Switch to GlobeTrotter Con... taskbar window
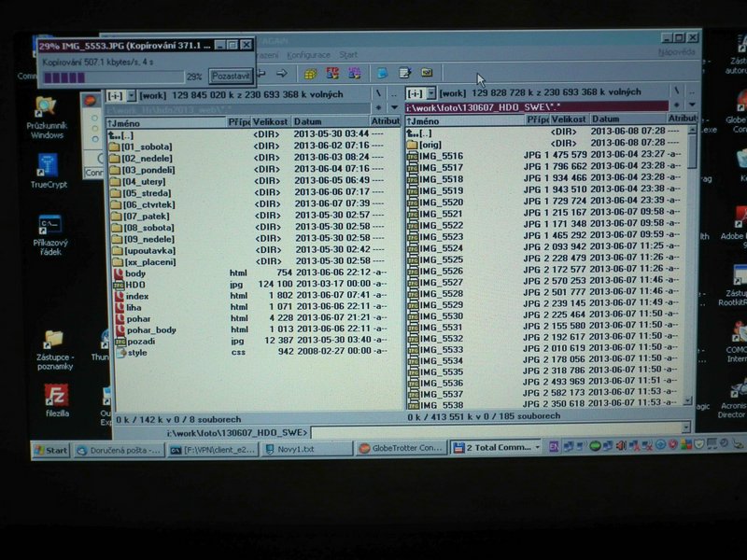This screenshot has width=747, height=560. coord(402,448)
